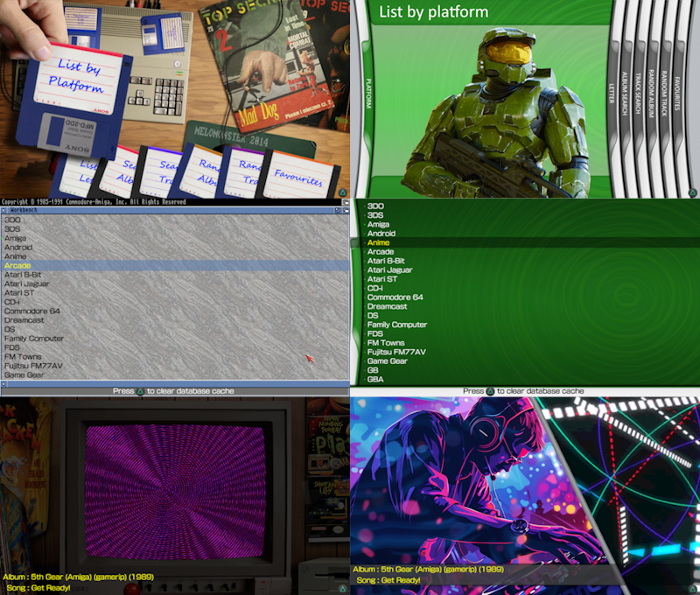Viewport: 700px width, 595px height.
Task: Select 'Dreamcast' in the Workbench list
Action: click(x=24, y=320)
